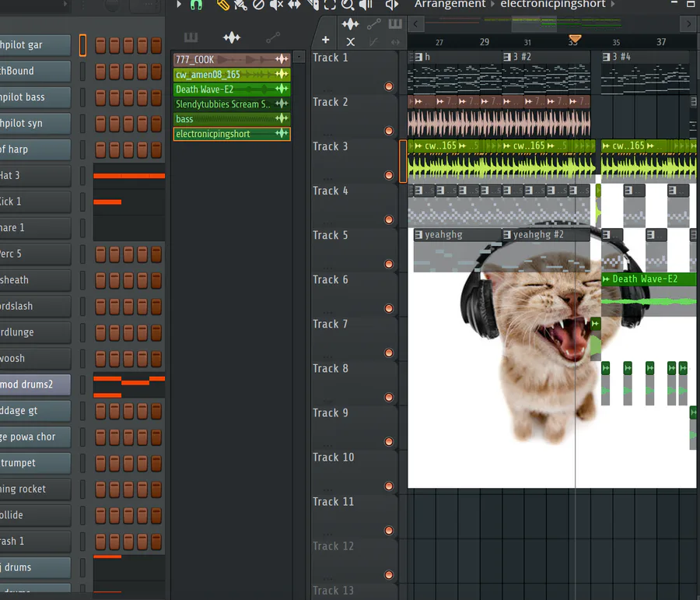The width and height of the screenshot is (700, 600).
Task: Click the plus add track button
Action: pyautogui.click(x=325, y=40)
